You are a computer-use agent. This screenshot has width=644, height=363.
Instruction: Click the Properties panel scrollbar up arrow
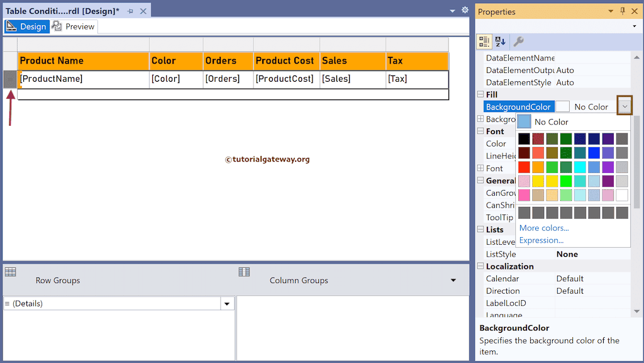636,57
